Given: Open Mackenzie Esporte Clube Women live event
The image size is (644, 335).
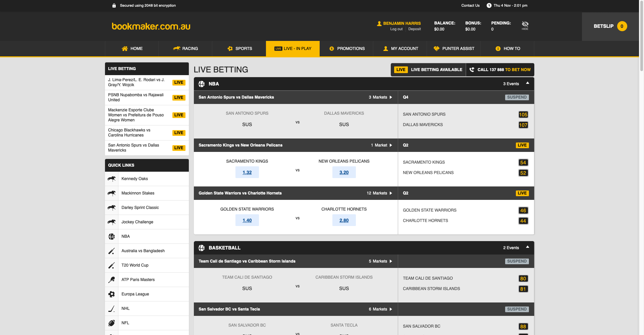Looking at the screenshot, I should (147, 115).
